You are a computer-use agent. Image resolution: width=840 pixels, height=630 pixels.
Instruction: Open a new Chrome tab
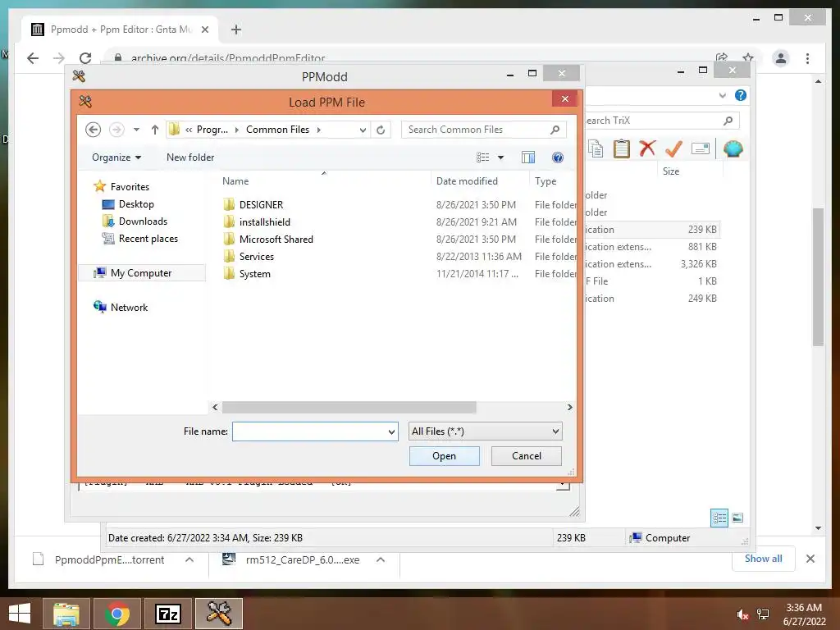click(x=236, y=30)
